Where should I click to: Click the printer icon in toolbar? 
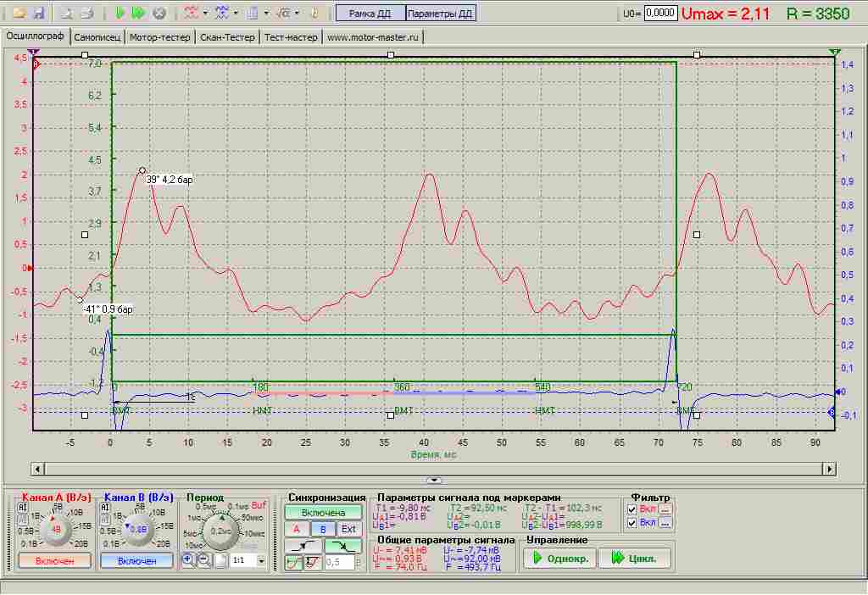[87, 13]
